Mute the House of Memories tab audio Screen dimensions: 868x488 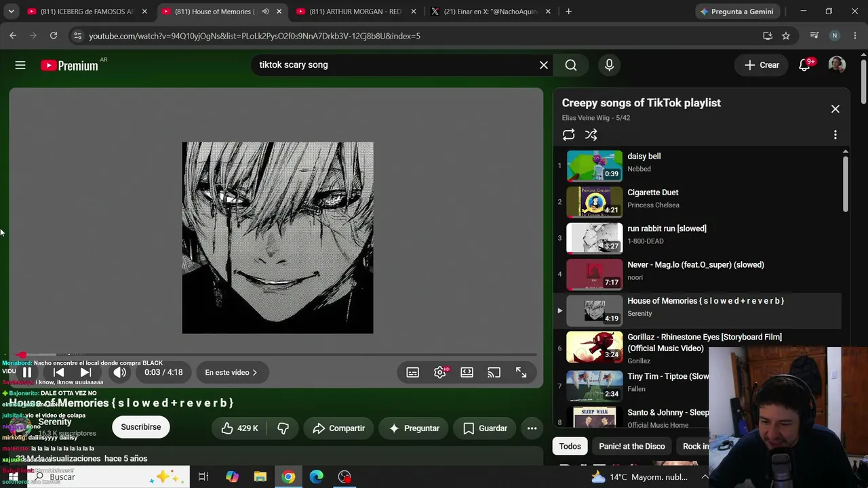coord(265,12)
